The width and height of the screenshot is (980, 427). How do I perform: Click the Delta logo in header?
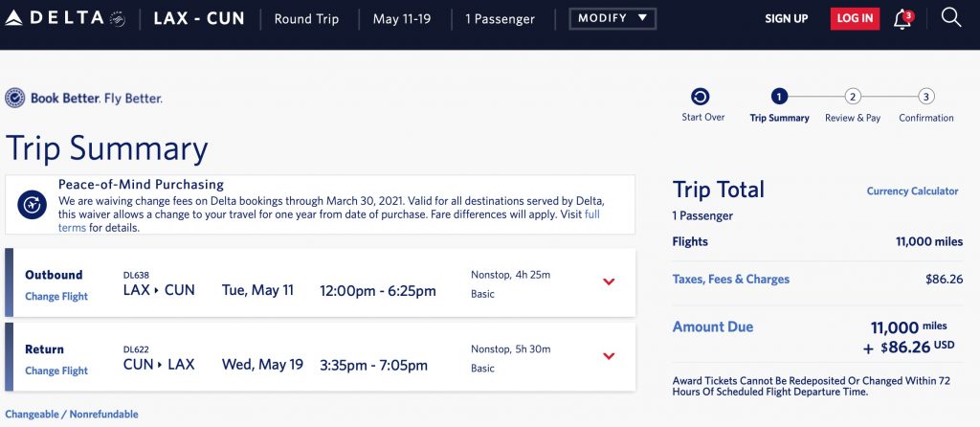click(66, 18)
